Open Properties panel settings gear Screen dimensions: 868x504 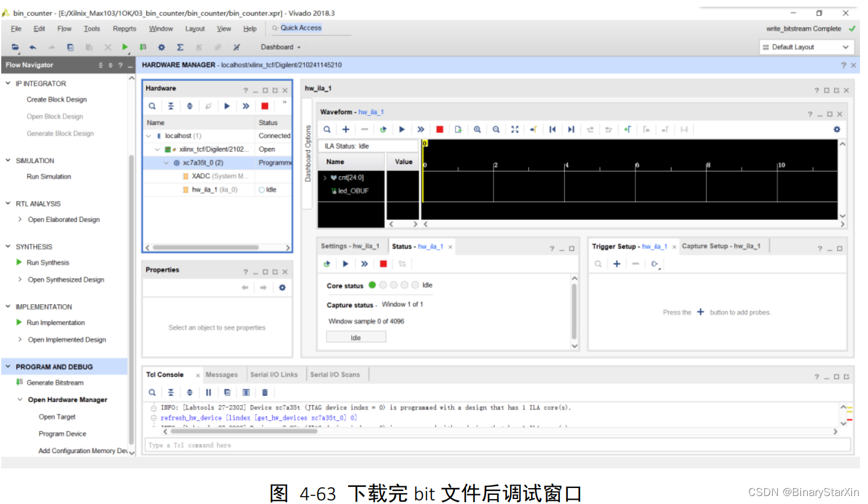[x=282, y=287]
